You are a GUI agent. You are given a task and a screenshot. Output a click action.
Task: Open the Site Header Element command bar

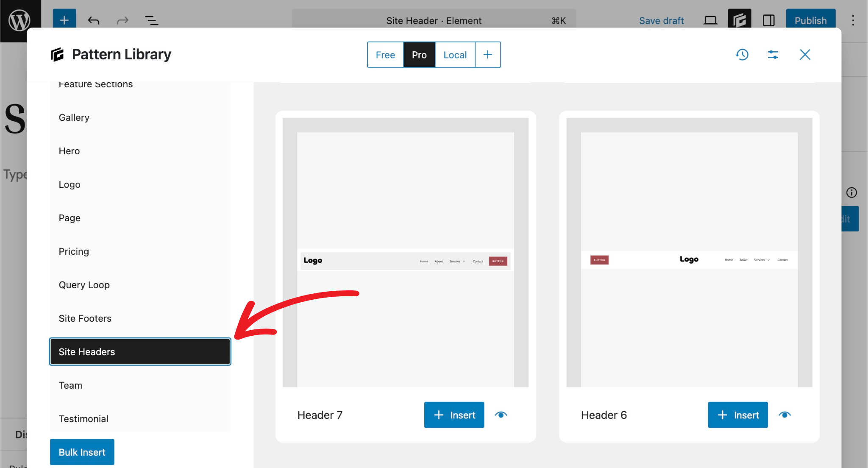pyautogui.click(x=434, y=20)
